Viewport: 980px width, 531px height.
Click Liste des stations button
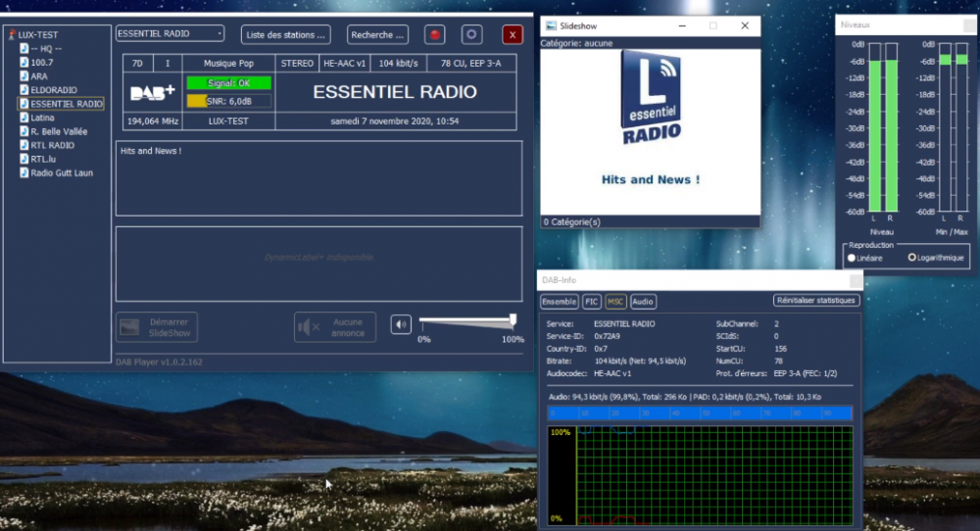click(285, 35)
